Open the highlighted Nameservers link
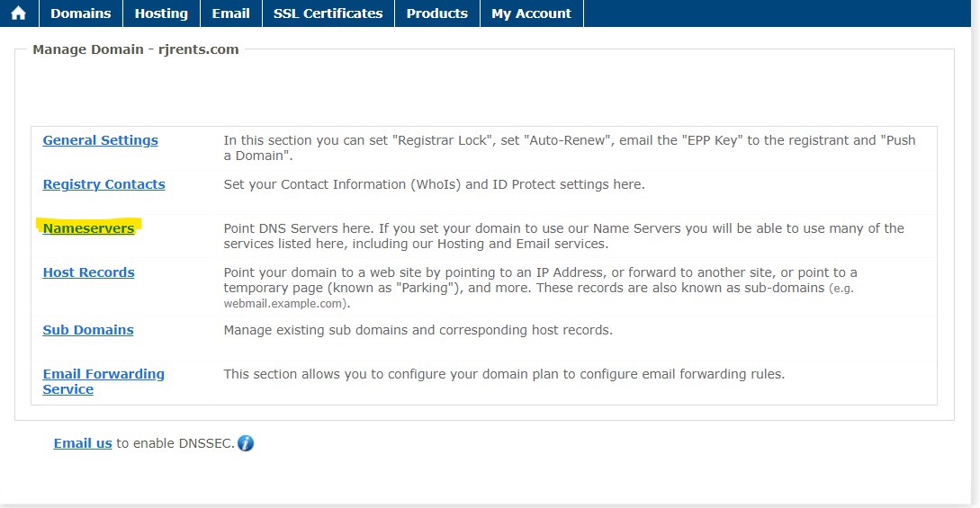The width and height of the screenshot is (980, 508). click(x=88, y=228)
